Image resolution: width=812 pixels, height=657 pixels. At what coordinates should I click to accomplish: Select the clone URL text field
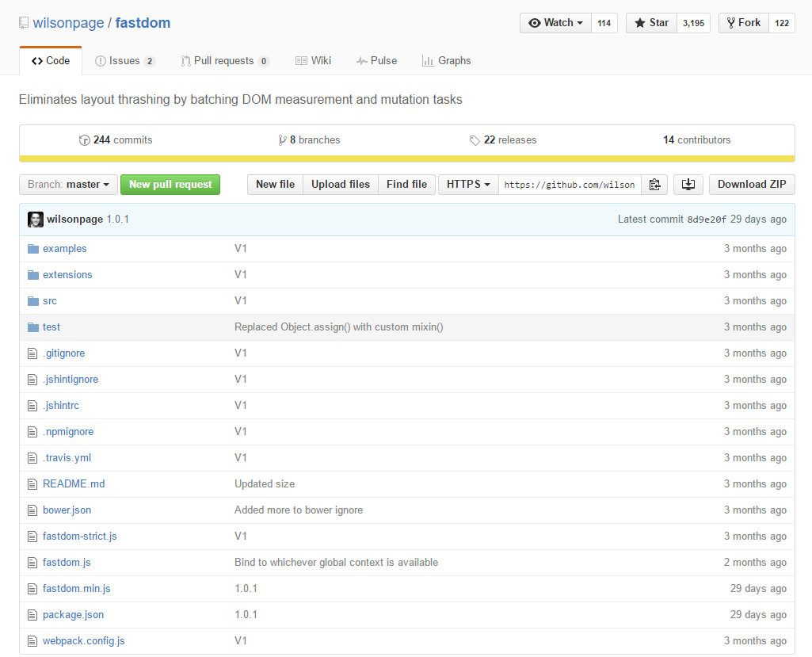coord(570,185)
